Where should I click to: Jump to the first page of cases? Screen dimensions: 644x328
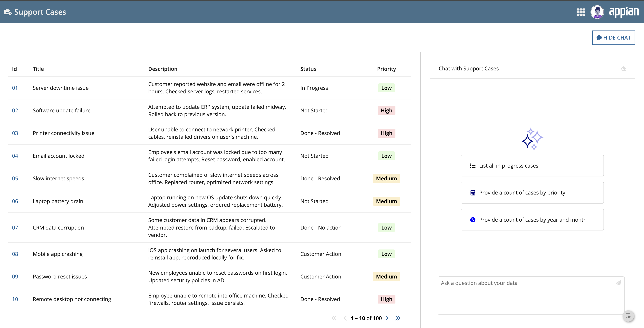click(334, 318)
